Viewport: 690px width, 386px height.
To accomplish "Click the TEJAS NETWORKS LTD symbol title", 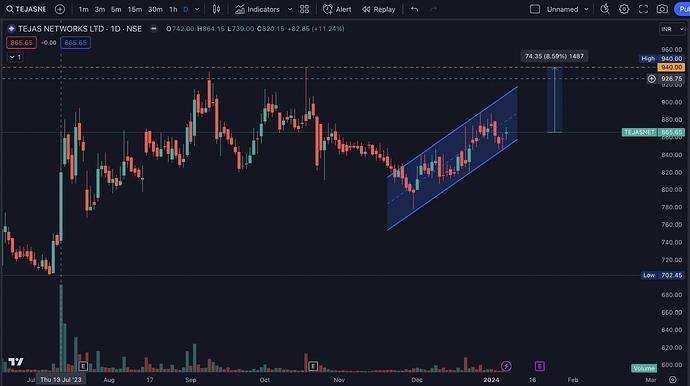I will pyautogui.click(x=80, y=29).
